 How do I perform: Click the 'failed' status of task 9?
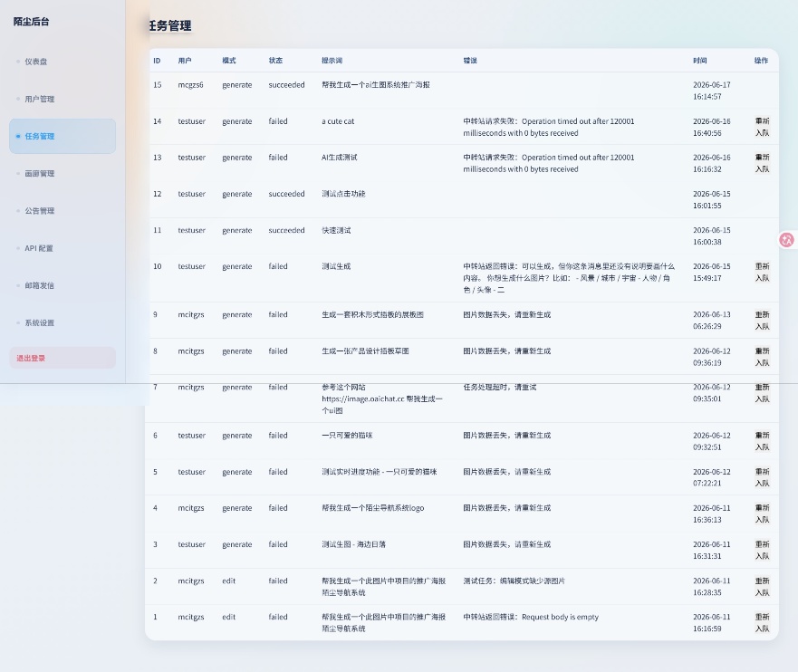[278, 314]
